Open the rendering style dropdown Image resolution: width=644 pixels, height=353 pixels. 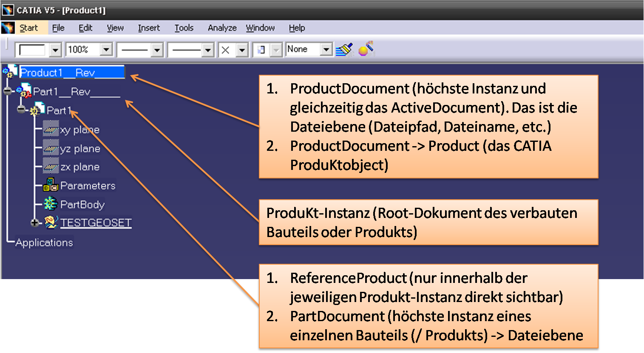277,50
